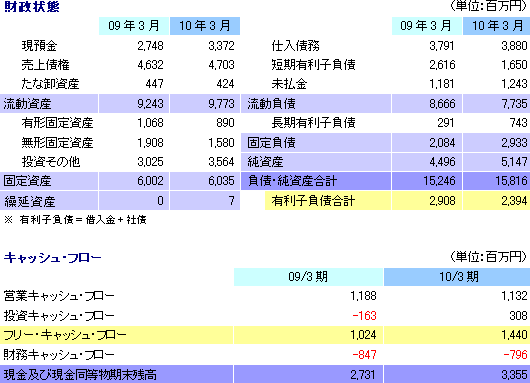The image size is (530, 383).
Task: Select the 09年3月 asset column header
Action: point(134,26)
